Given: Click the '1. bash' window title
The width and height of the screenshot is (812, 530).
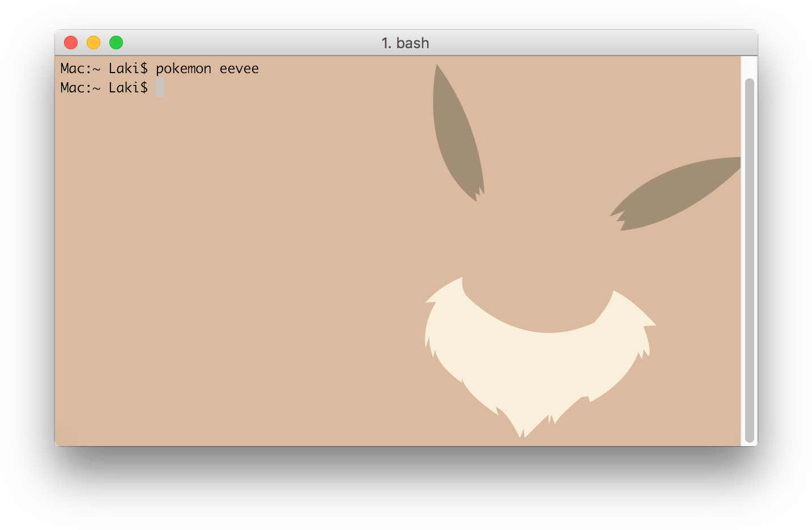Looking at the screenshot, I should [x=405, y=43].
